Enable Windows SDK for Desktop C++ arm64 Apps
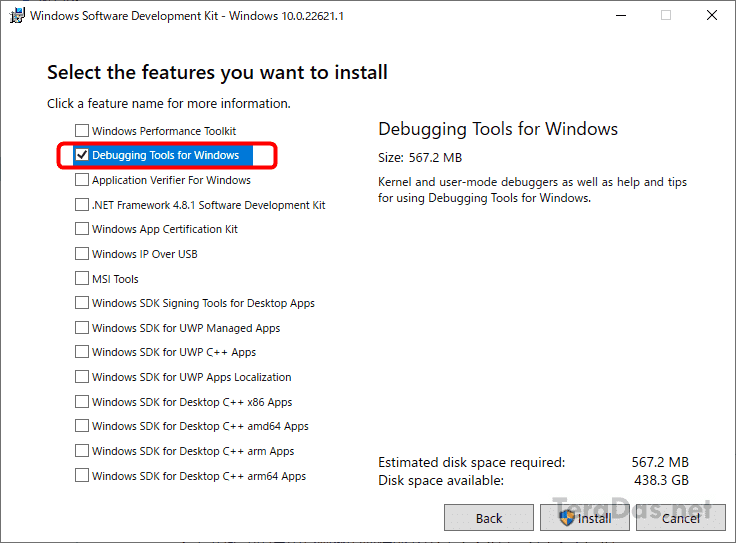This screenshot has height=543, width=736. coord(82,475)
